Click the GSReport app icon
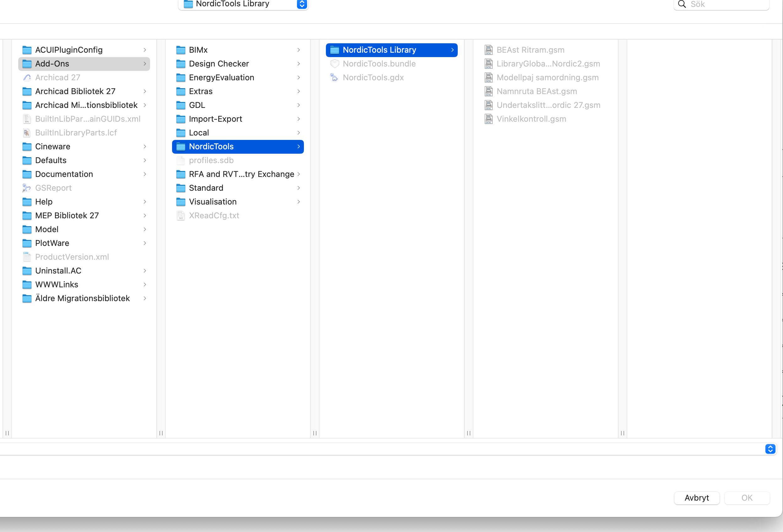This screenshot has height=532, width=783. point(27,188)
